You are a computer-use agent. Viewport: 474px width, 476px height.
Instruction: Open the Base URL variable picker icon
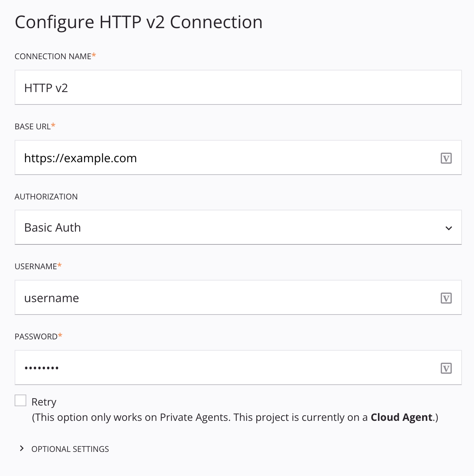[446, 157]
